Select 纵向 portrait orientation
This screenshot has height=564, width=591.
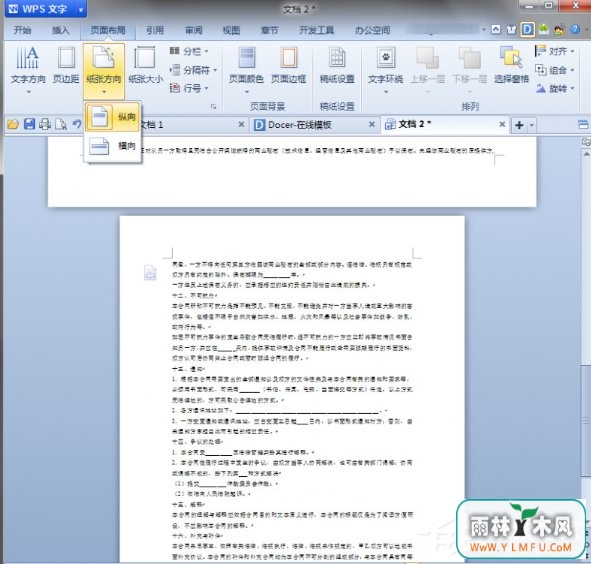point(112,117)
